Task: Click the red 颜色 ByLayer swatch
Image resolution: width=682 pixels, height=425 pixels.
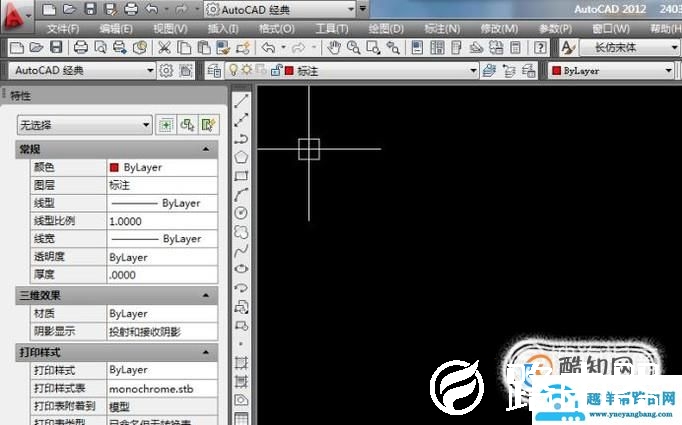Action: [114, 167]
